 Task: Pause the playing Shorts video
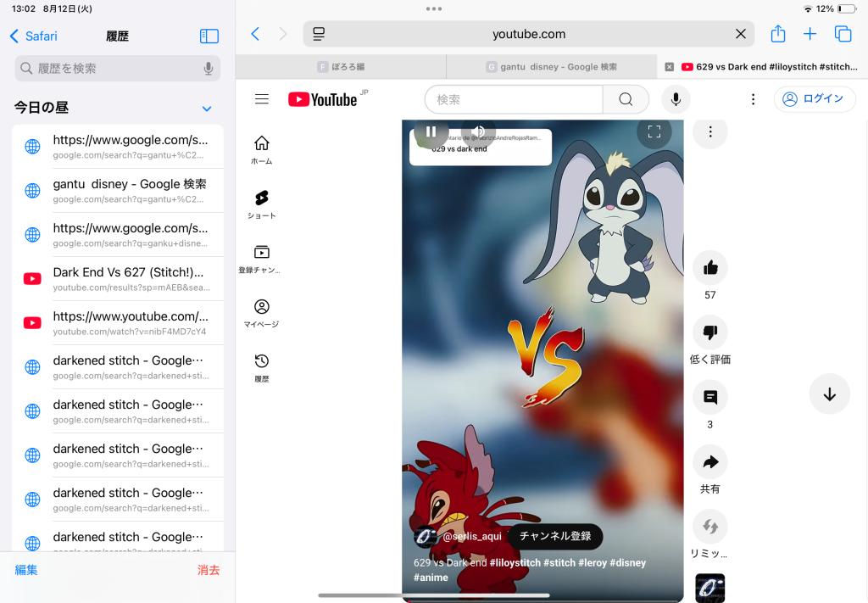[431, 131]
